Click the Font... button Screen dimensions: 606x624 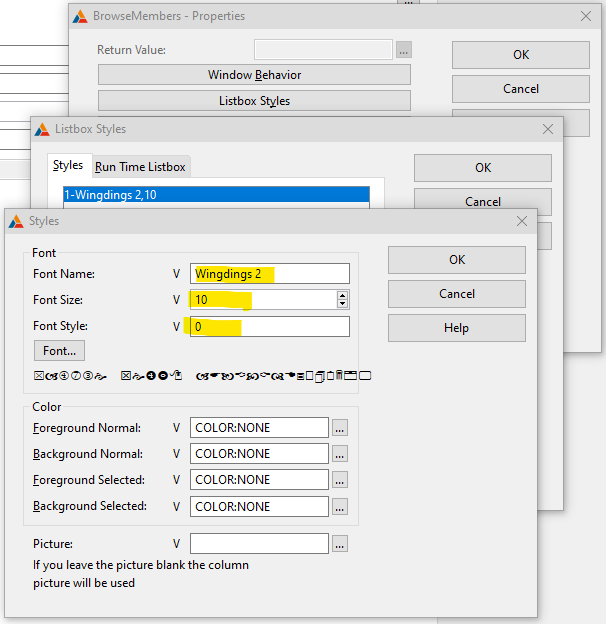tap(59, 351)
